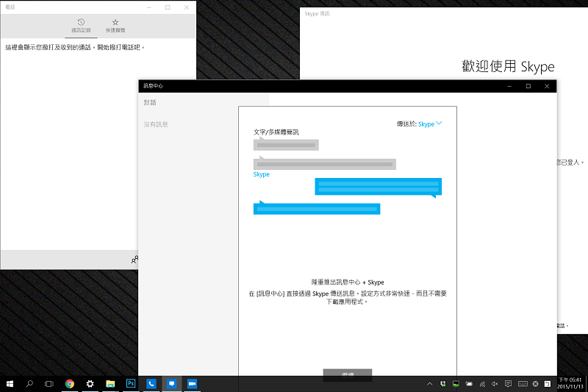Click the long gray SMS message bubble
The width and height of the screenshot is (588, 392).
(325, 163)
